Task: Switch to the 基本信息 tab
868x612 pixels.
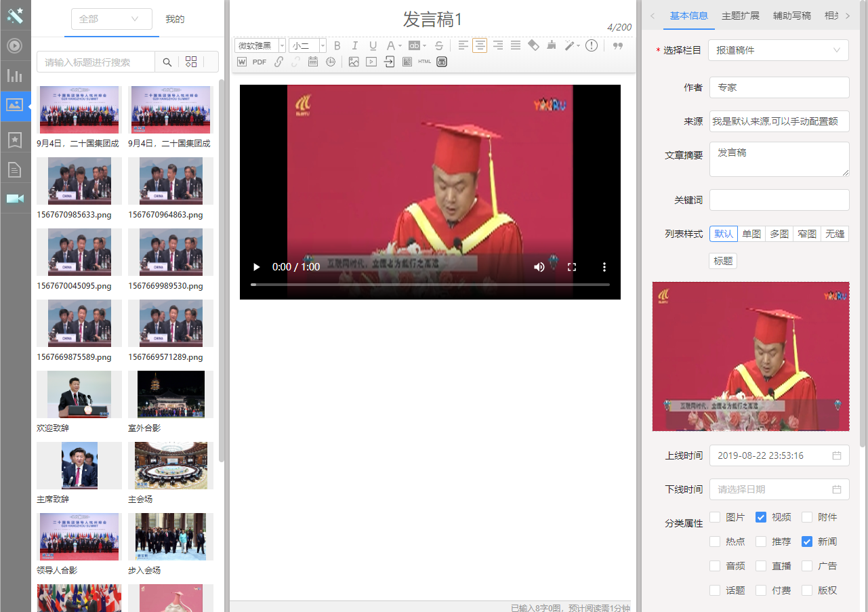Action: coord(689,16)
